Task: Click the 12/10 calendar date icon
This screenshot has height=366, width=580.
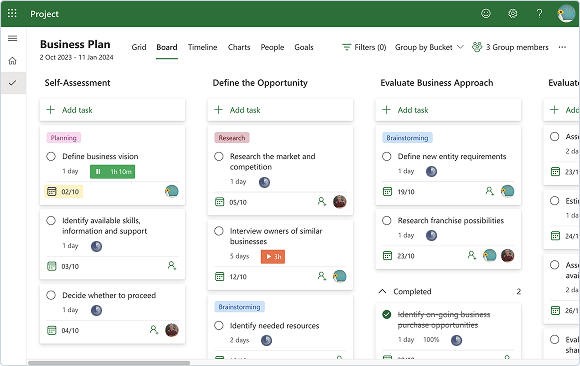Action: [x=220, y=276]
